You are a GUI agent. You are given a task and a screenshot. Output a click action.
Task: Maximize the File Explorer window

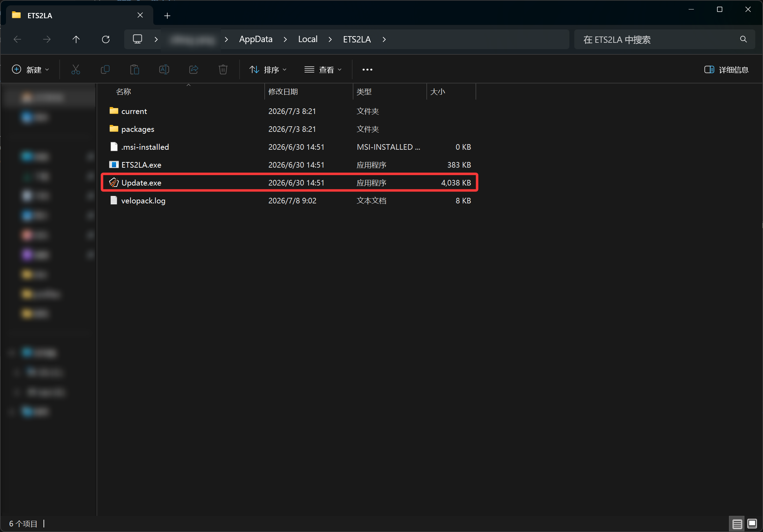point(720,9)
